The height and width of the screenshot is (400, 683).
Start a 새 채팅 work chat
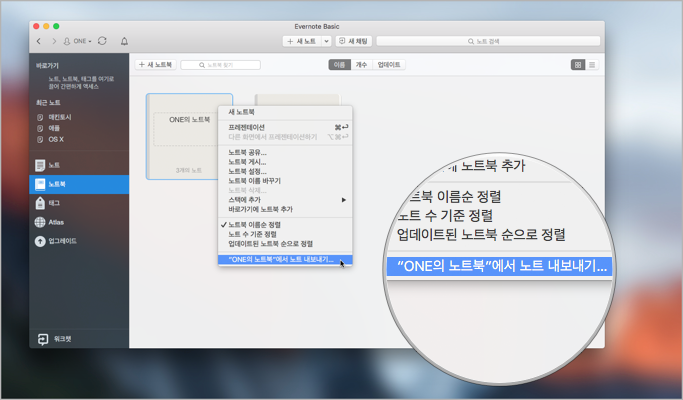click(x=354, y=41)
